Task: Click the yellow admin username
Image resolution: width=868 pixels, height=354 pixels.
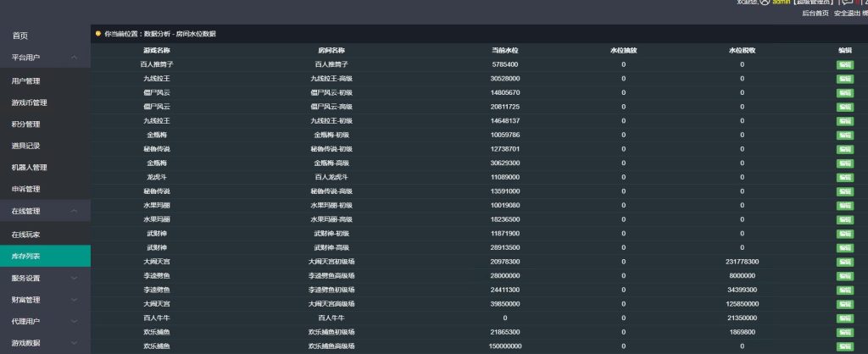Action: tap(781, 3)
